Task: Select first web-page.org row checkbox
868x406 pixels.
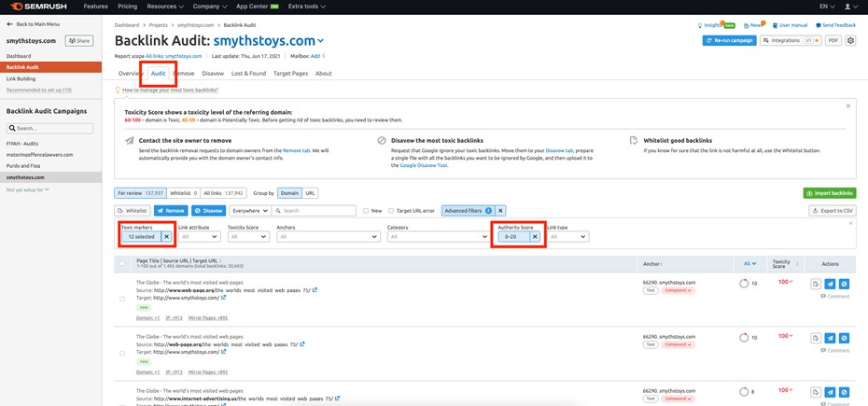Action: pos(122,299)
